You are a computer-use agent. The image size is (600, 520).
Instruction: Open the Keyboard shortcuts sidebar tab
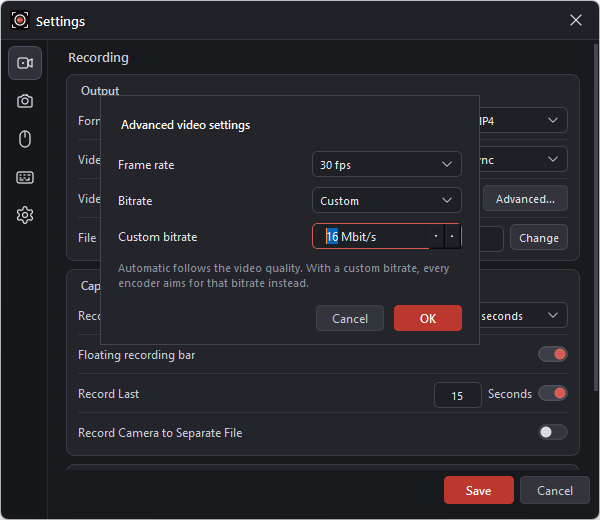point(25,177)
